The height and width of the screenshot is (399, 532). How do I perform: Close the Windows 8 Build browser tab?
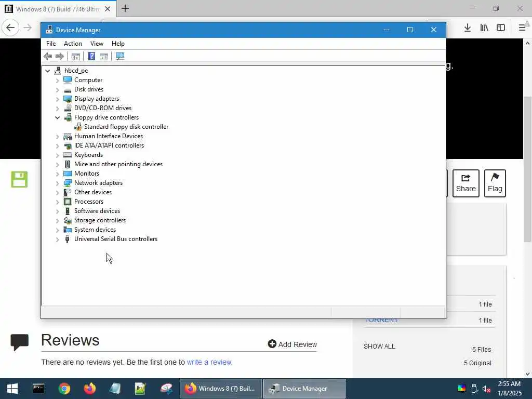click(108, 9)
